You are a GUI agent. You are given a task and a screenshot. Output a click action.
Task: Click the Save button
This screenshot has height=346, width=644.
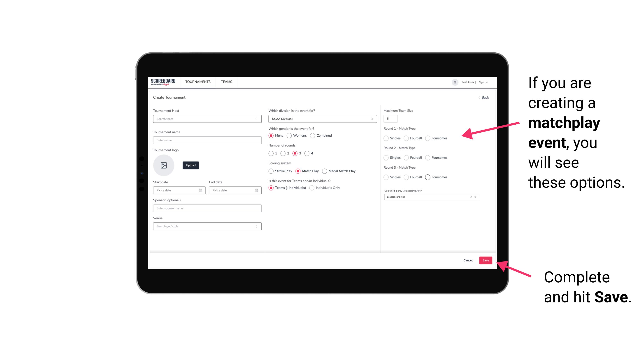[x=486, y=260]
